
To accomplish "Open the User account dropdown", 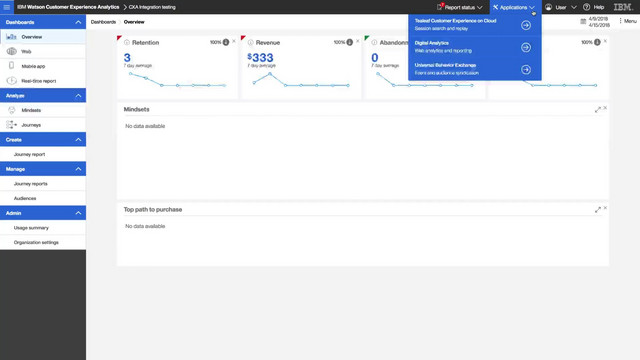I will tap(561, 7).
